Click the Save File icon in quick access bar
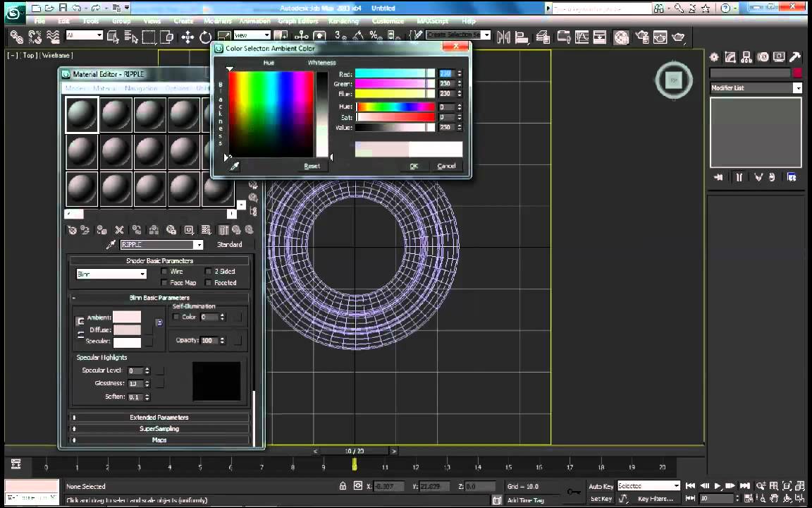Screen dimensions: 812x508 pos(62,8)
